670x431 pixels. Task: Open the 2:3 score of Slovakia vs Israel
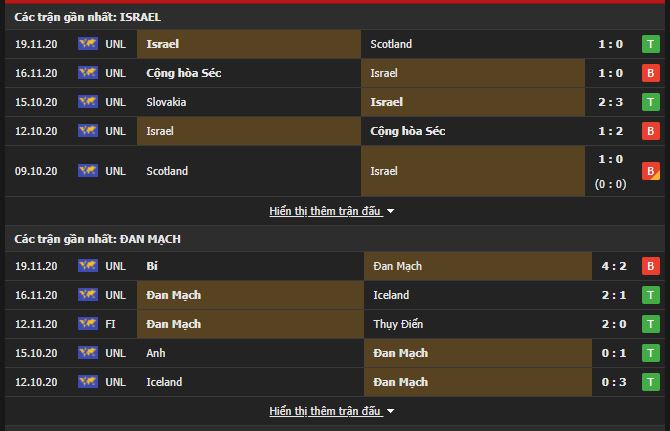pyautogui.click(x=610, y=102)
